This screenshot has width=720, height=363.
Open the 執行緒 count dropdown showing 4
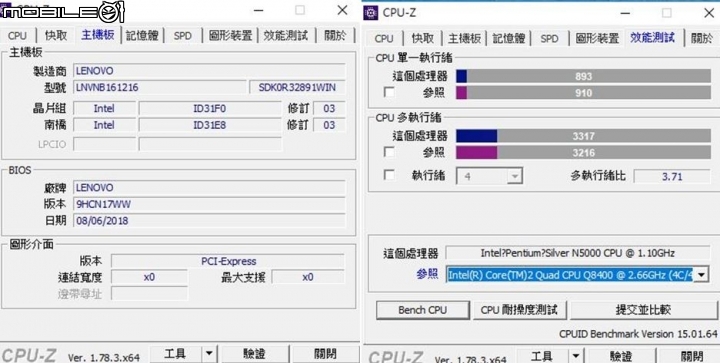(x=489, y=176)
